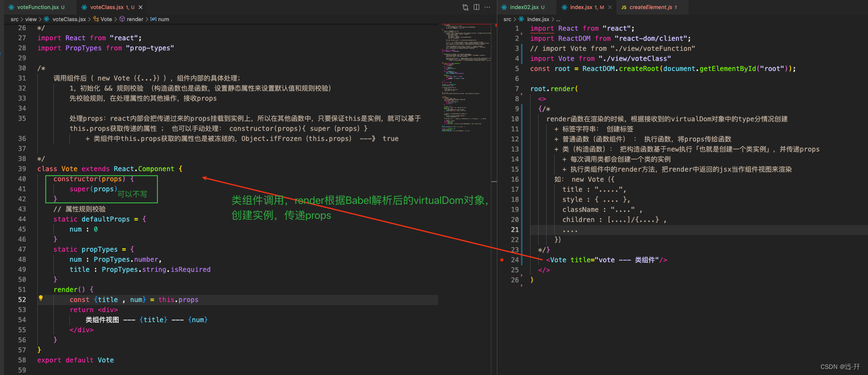Open the left editor more actions menu

(487, 7)
